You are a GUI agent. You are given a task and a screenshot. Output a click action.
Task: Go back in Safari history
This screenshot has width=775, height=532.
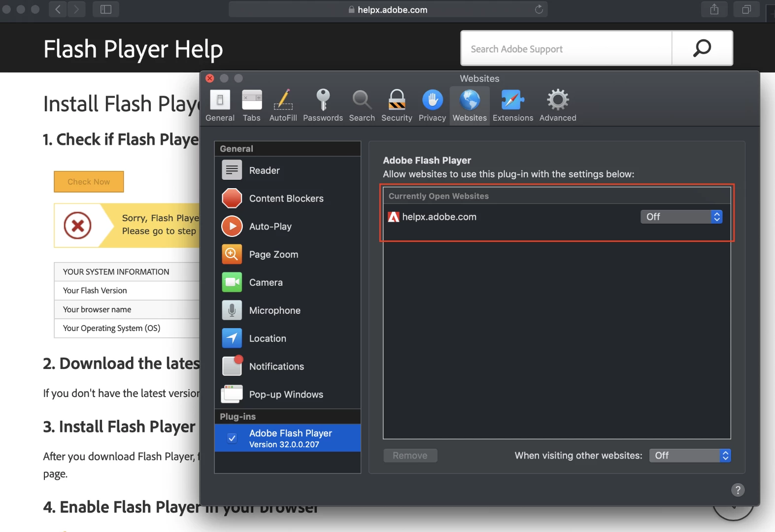[x=58, y=9]
